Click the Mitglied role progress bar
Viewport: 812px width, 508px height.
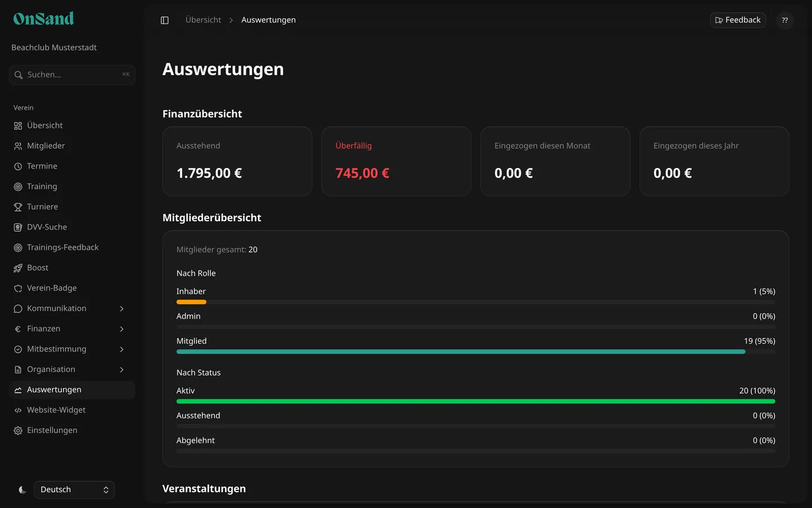coord(476,352)
